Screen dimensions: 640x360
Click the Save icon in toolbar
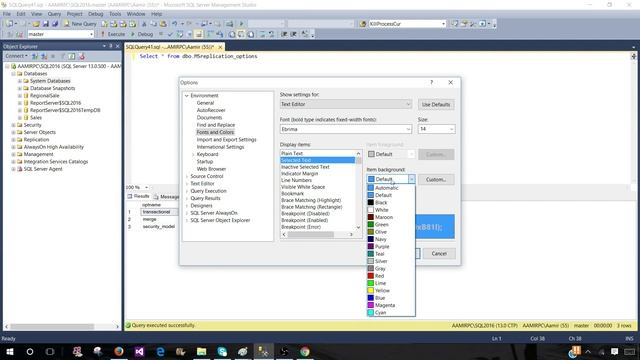coord(46,24)
